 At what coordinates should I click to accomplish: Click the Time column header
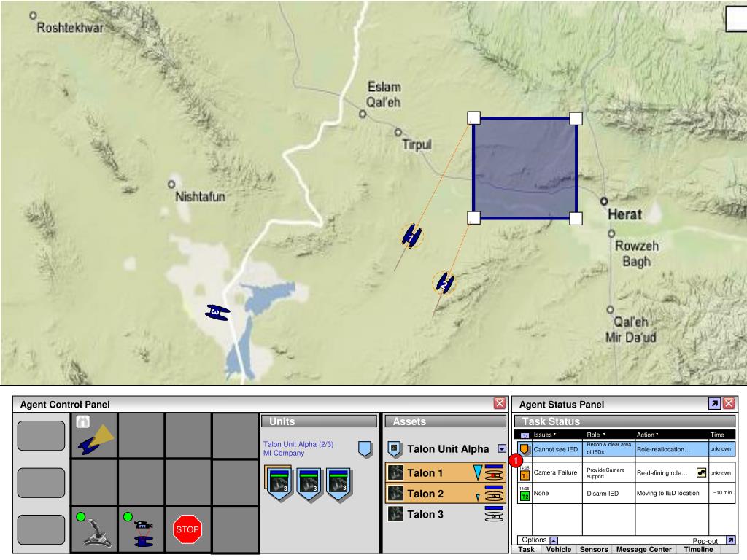(717, 435)
